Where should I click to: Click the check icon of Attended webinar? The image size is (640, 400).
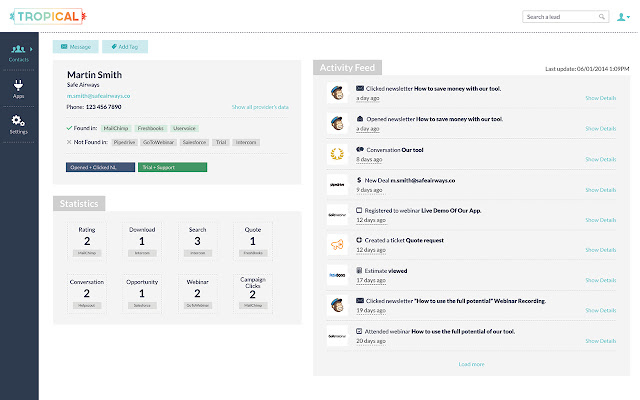[359, 331]
